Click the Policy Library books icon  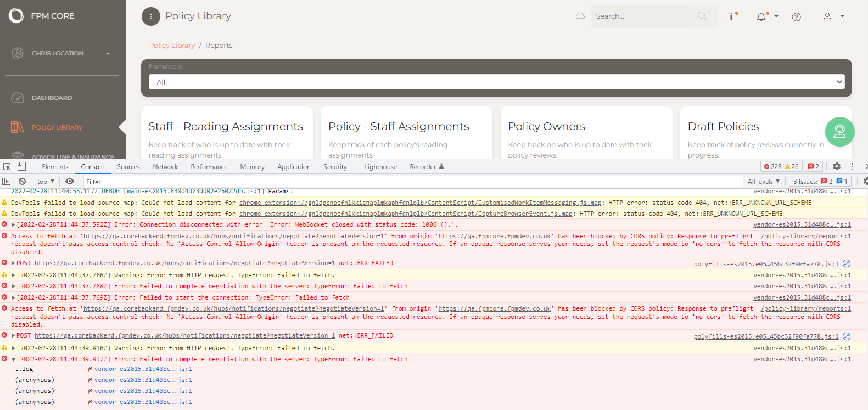(x=18, y=127)
